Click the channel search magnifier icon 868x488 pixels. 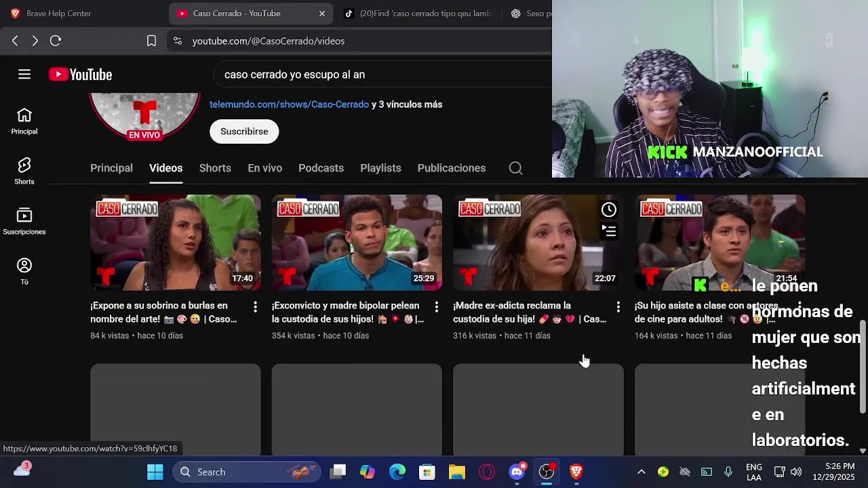point(515,168)
